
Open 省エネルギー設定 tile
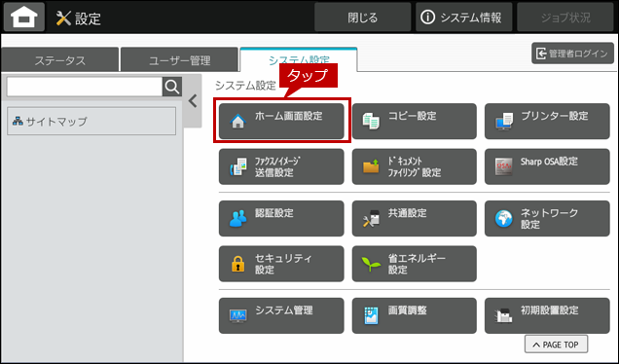(414, 264)
